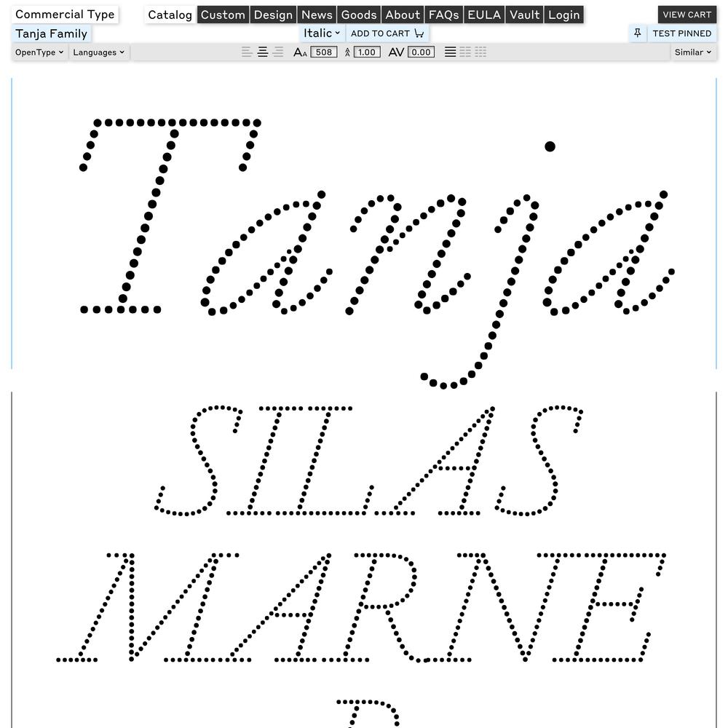This screenshot has width=728, height=728.
Task: Open the Similar fonts dropdown
Action: point(693,52)
